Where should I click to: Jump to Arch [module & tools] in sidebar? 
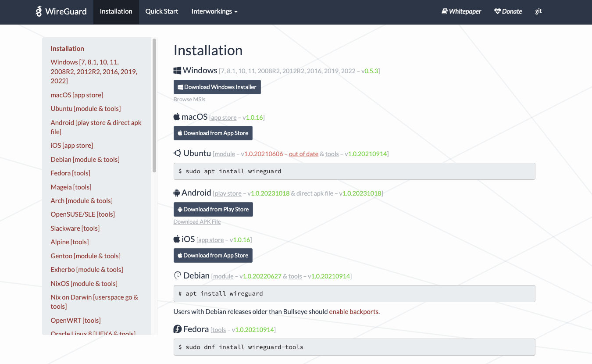(82, 201)
